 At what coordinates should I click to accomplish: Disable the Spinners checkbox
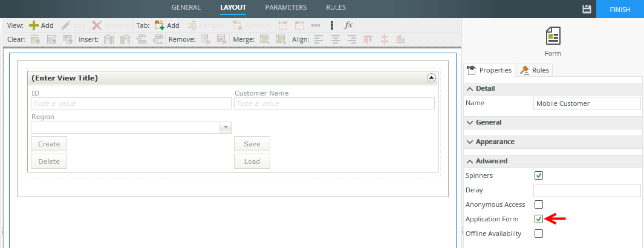(539, 175)
